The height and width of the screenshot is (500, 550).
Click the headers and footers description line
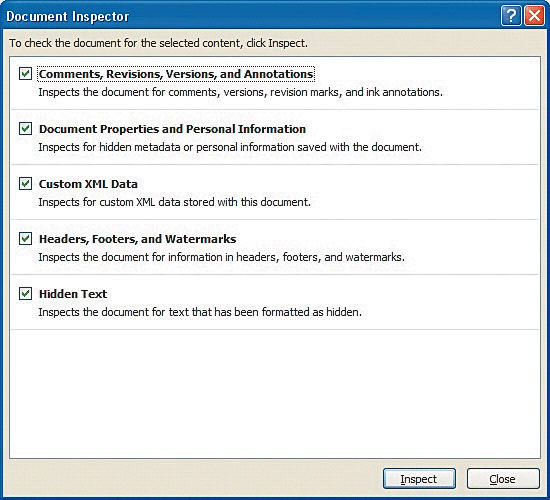point(222,257)
